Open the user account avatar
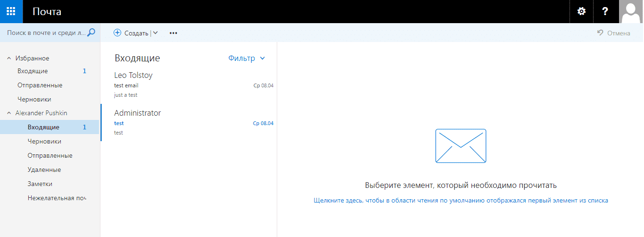644x237 pixels. 631,11
